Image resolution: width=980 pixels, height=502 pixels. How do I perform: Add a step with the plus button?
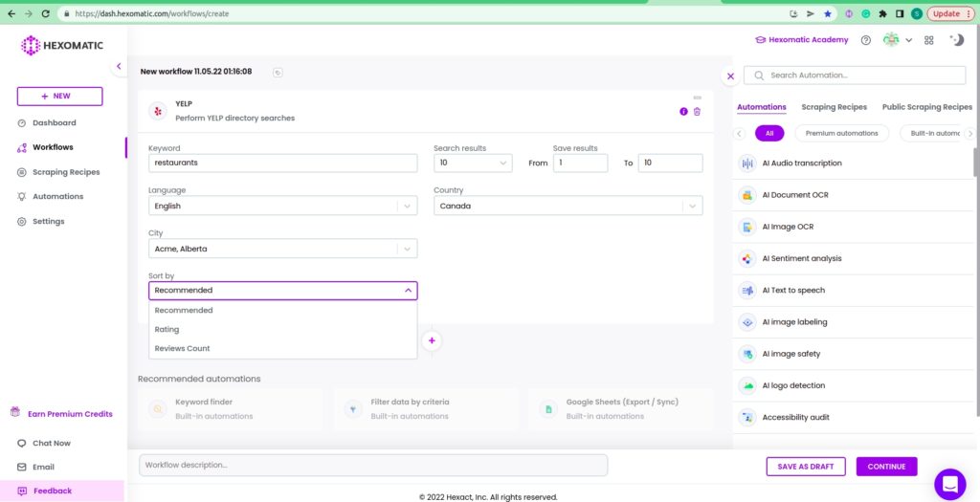[432, 341]
